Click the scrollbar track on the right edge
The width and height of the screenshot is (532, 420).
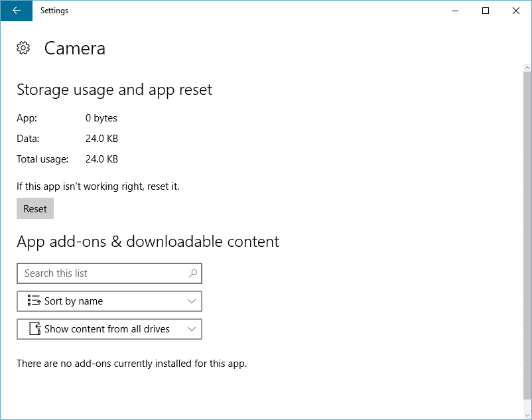(x=527, y=239)
